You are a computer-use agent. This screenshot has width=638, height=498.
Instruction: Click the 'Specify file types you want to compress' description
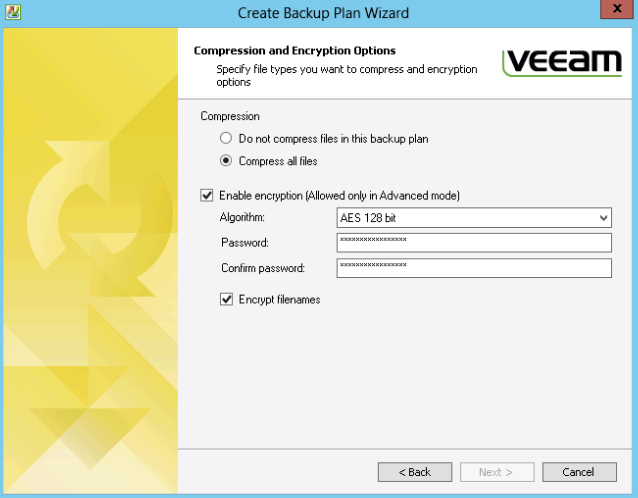[347, 75]
